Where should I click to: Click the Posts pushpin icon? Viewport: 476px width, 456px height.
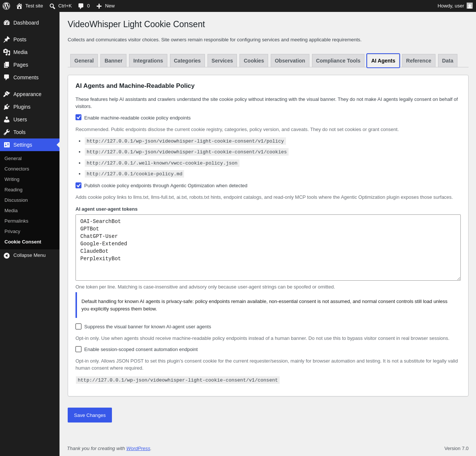click(x=7, y=39)
